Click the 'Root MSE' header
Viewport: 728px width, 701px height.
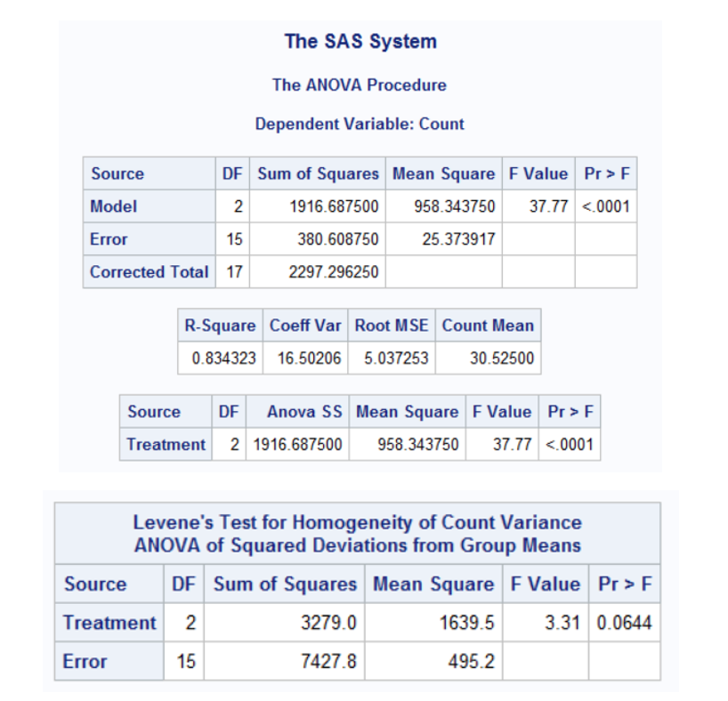[x=392, y=326]
